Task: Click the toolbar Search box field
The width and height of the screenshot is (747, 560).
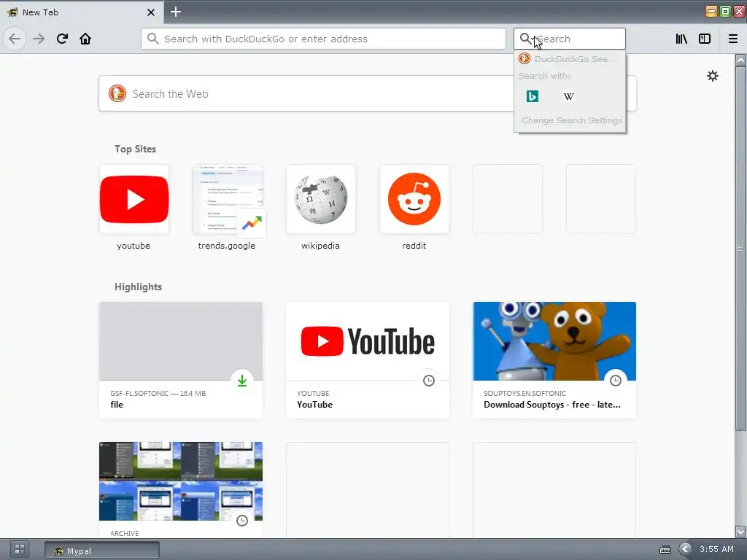Action: tap(569, 39)
